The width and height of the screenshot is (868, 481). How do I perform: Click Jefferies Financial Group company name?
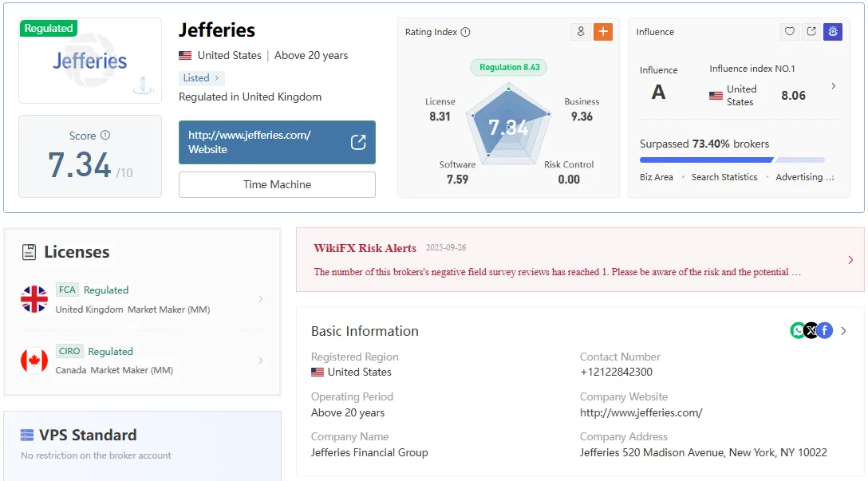click(x=369, y=452)
